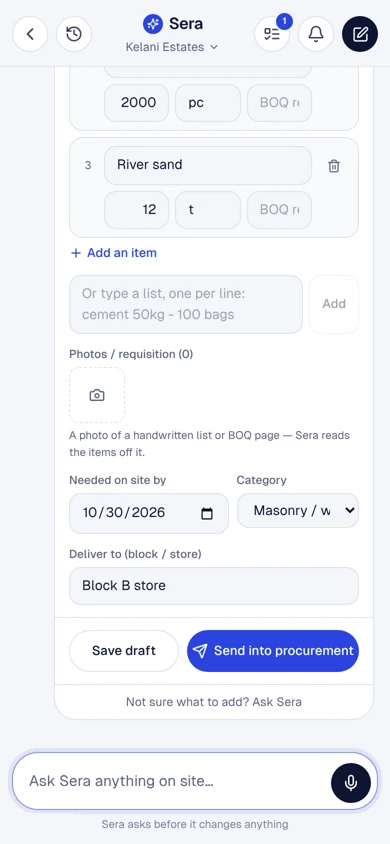Open the Category dropdown showing Masonry
390x844 pixels.
coord(298,510)
